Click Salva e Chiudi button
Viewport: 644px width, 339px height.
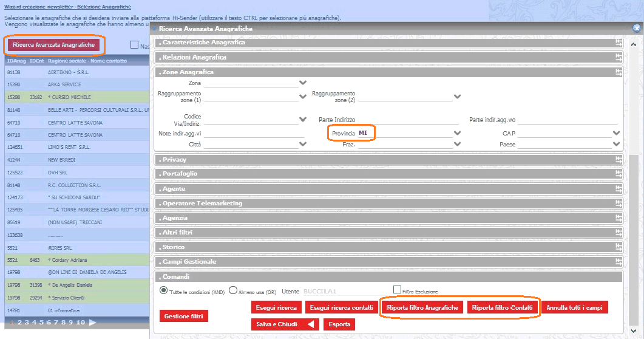pos(285,324)
